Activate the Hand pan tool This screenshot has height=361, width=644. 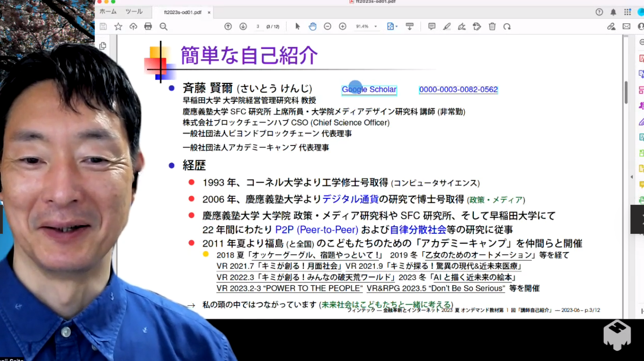point(313,27)
